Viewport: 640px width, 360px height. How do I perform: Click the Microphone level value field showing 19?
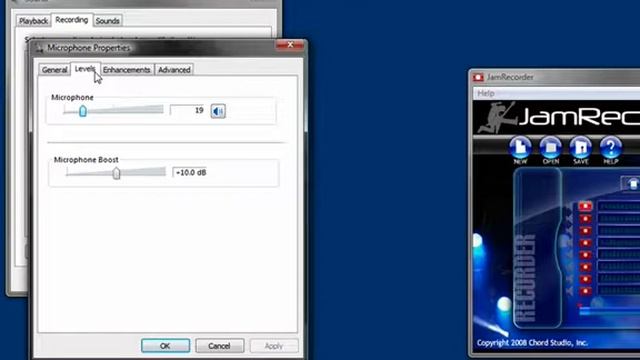click(188, 110)
